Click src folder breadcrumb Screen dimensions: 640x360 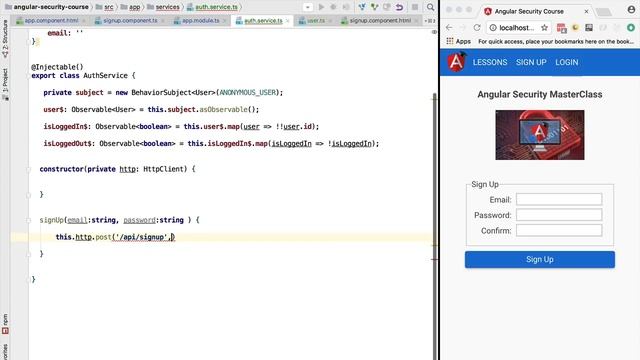click(104, 7)
